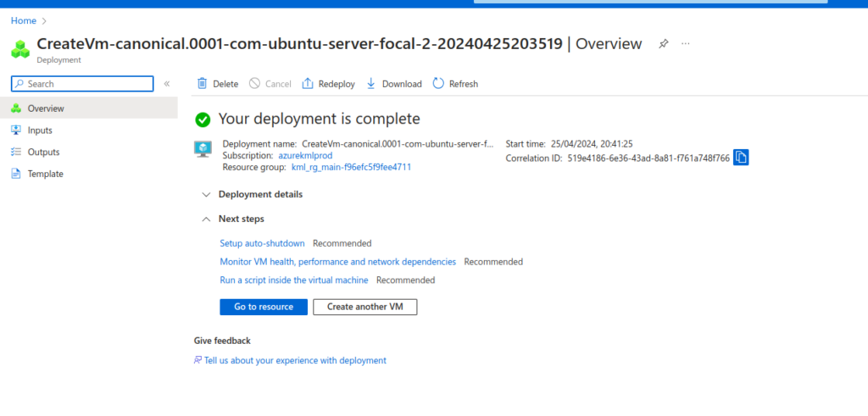This screenshot has width=868, height=416.
Task: Click the Go to resource button
Action: click(x=263, y=307)
